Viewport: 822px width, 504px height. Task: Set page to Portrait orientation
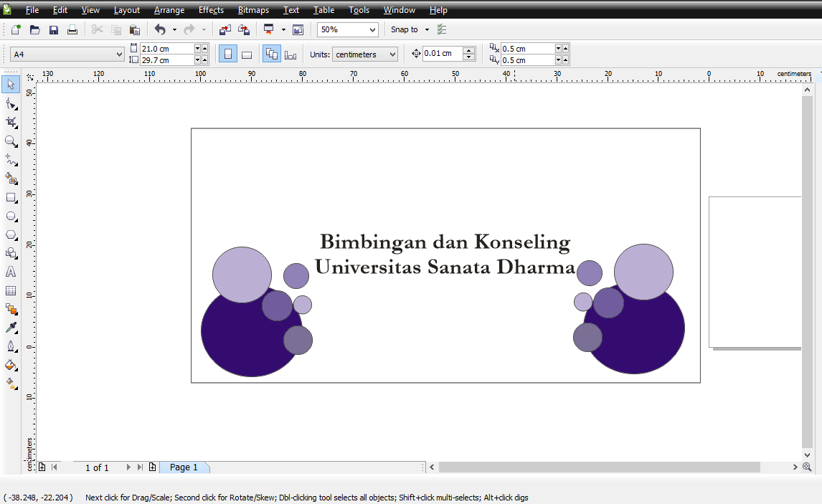[x=227, y=54]
